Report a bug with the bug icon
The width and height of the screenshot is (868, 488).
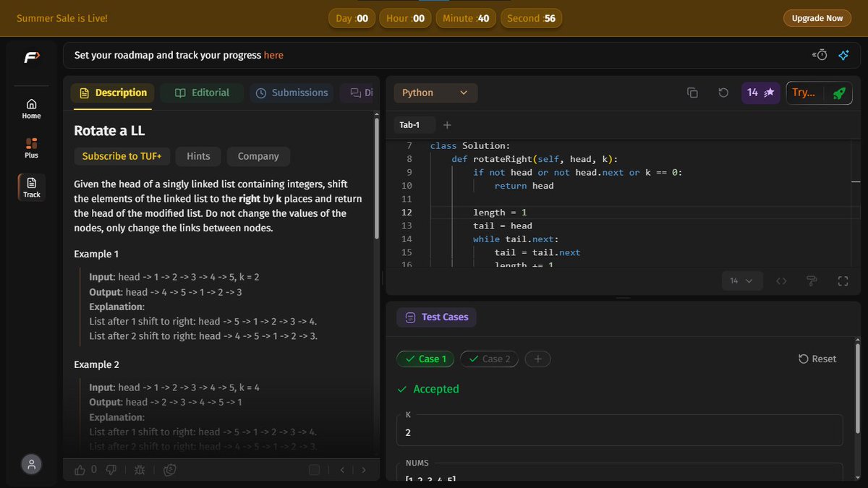tap(140, 470)
